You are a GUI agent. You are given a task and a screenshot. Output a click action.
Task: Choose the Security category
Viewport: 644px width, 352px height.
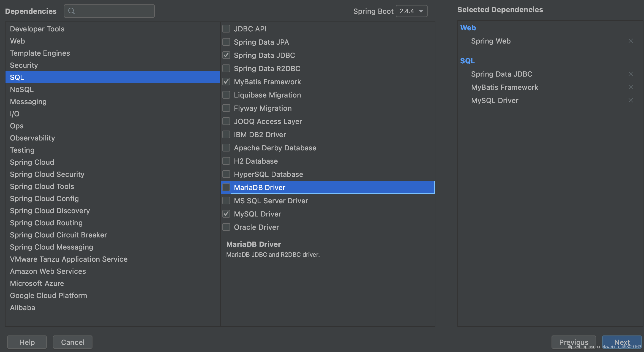click(x=113, y=65)
